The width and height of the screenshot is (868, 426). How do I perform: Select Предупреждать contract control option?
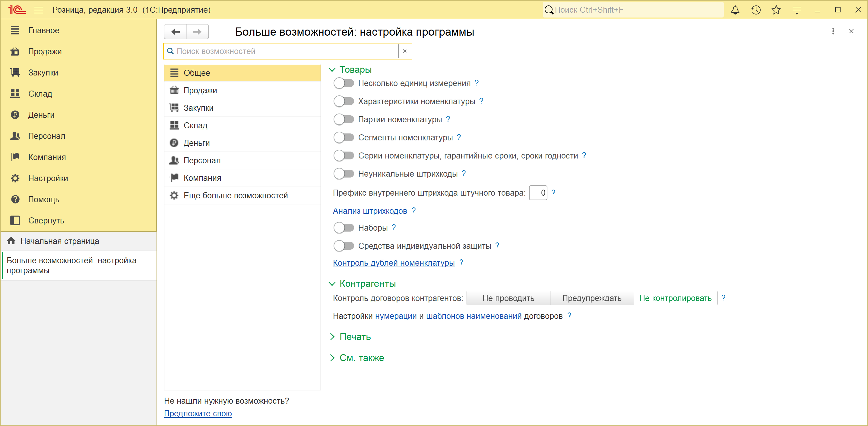(x=592, y=298)
